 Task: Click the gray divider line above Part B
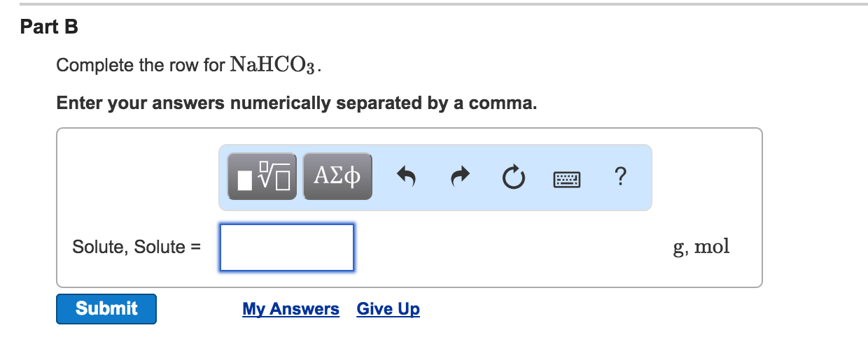click(434, 4)
